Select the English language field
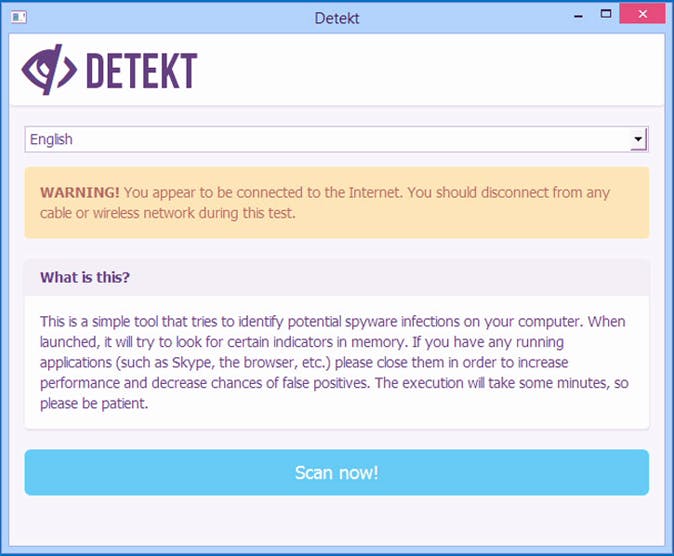 (336, 139)
